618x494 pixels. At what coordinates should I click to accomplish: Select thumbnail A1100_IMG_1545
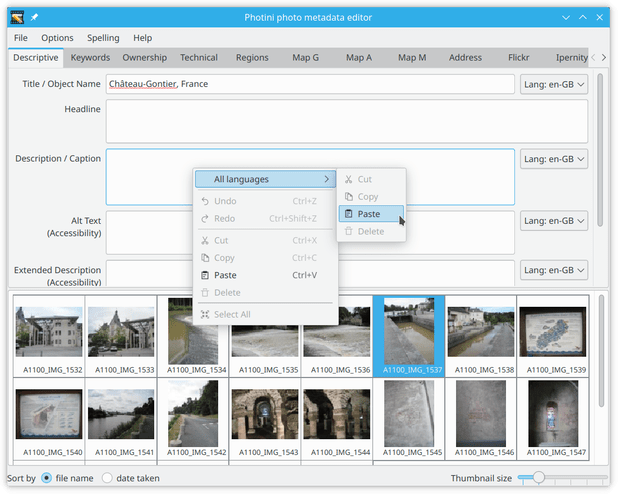[409, 418]
